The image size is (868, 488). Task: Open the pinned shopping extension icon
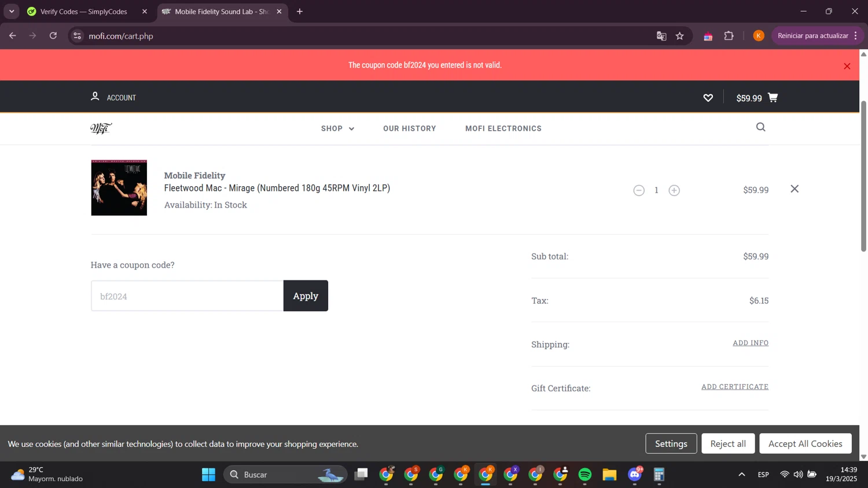(708, 36)
